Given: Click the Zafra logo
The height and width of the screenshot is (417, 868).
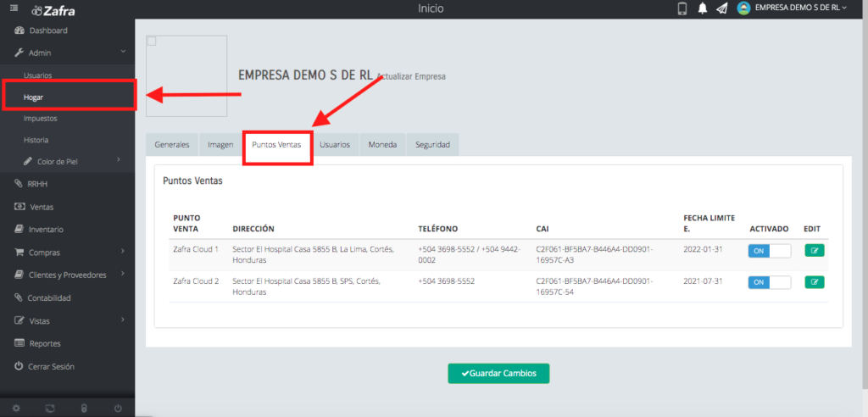Looking at the screenshot, I should pos(53,10).
